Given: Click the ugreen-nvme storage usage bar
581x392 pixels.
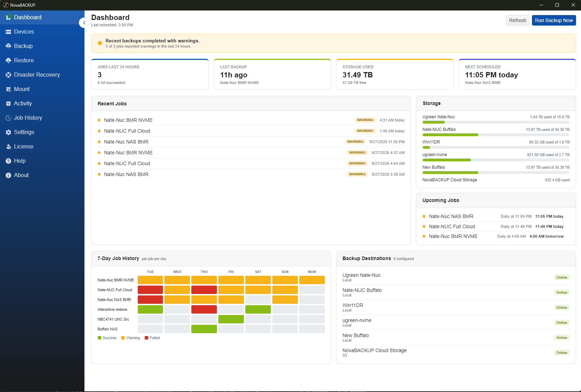Looking at the screenshot, I should pyautogui.click(x=496, y=160).
